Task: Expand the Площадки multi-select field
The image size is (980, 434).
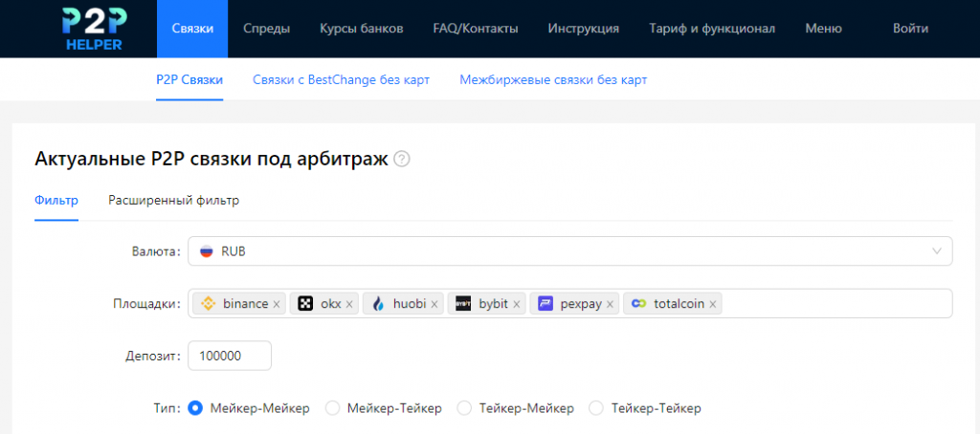Action: click(x=833, y=304)
